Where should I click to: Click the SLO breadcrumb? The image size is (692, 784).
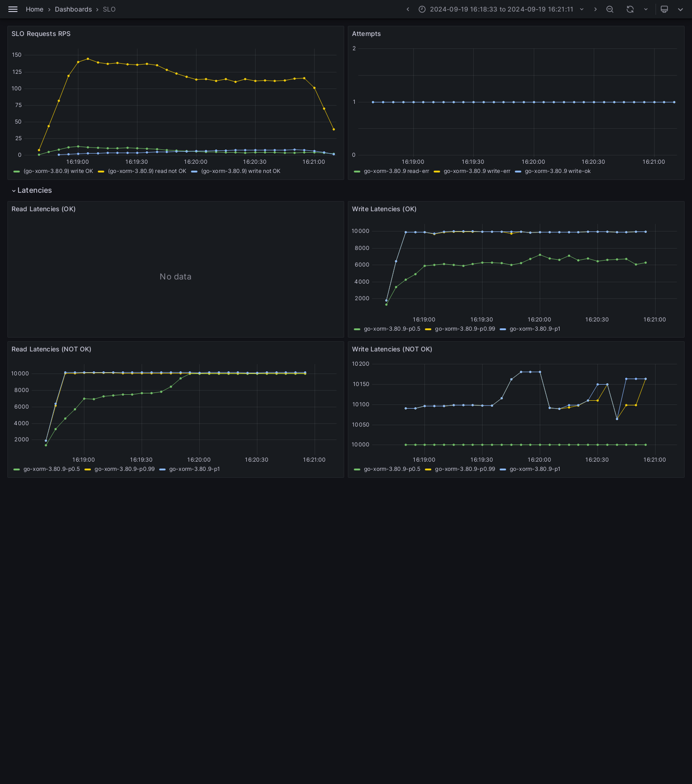[x=109, y=9]
